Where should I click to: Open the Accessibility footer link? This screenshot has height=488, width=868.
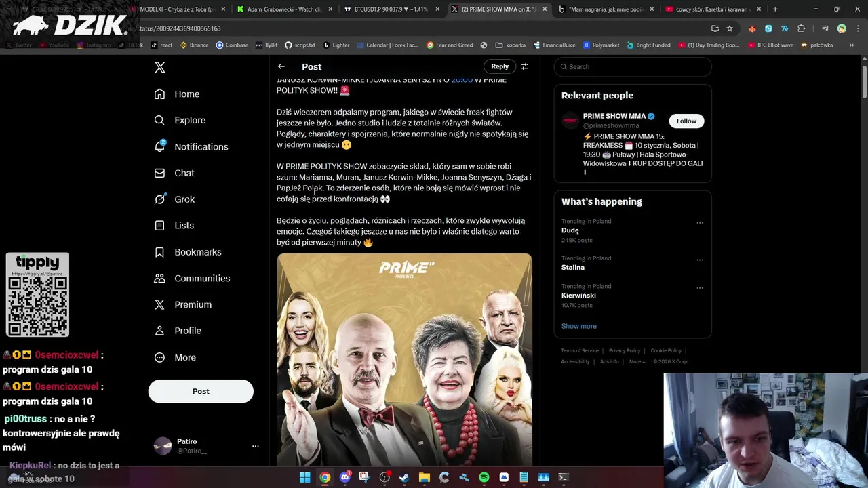[x=575, y=362]
